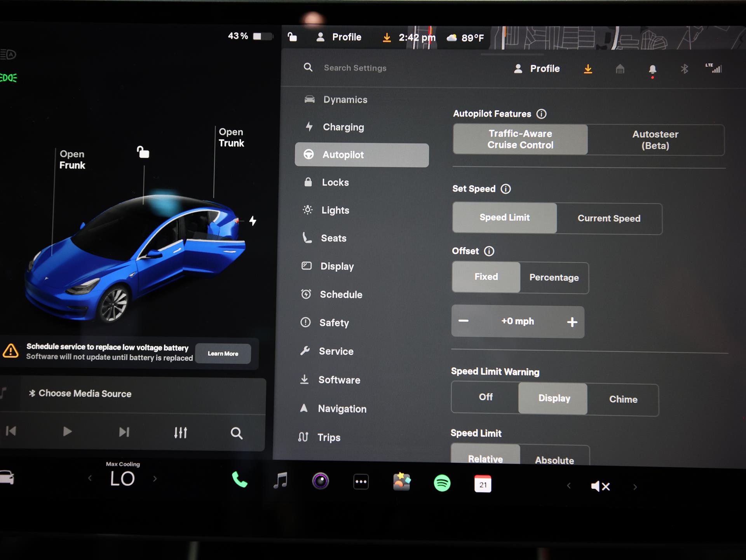
Task: Open the music note app
Action: point(281,481)
